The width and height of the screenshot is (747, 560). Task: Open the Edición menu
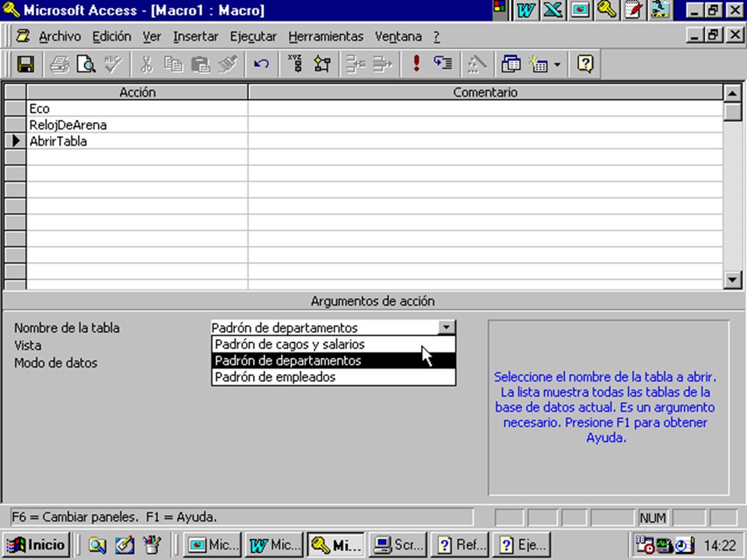coord(111,37)
